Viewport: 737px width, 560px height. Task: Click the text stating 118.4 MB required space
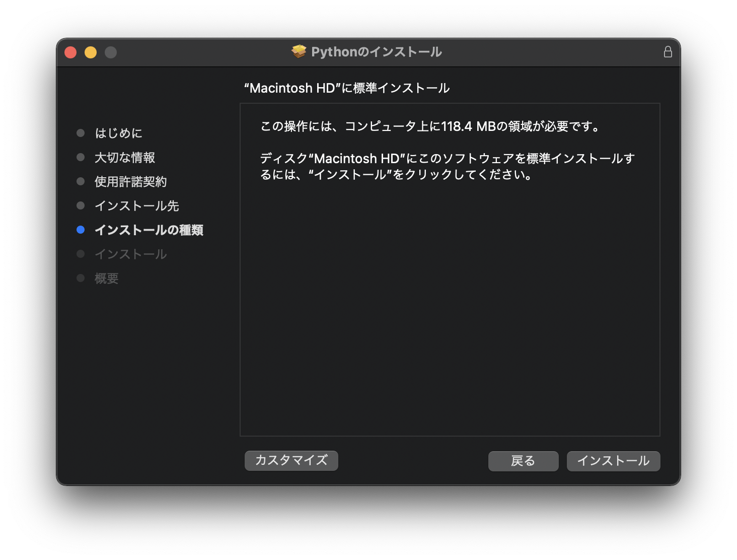coord(431,126)
